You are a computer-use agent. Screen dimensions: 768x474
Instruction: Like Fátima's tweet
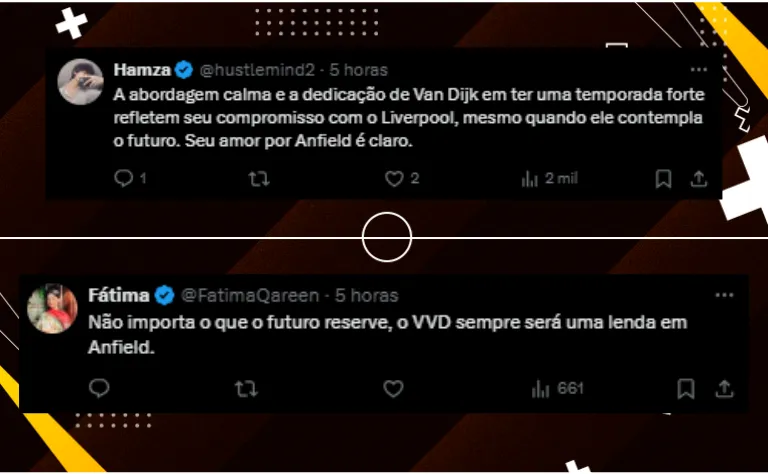pyautogui.click(x=393, y=389)
